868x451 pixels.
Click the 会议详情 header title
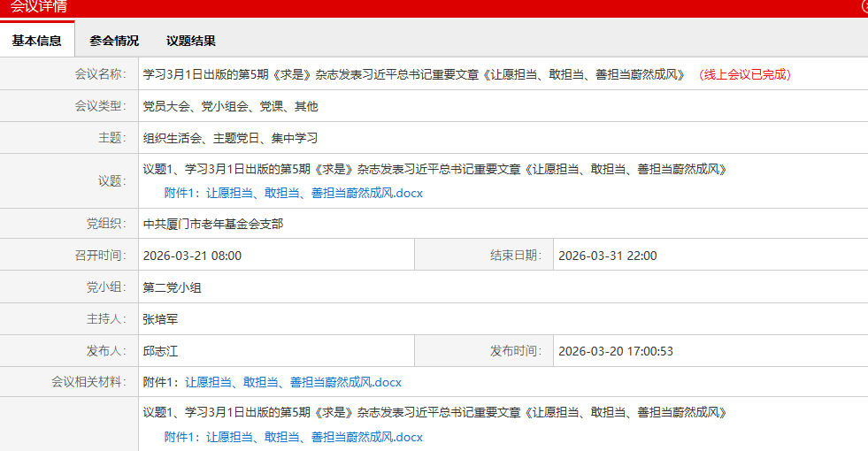[38, 7]
